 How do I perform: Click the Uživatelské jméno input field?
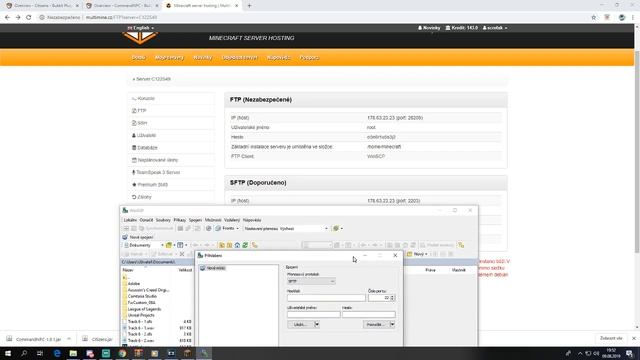(x=313, y=314)
